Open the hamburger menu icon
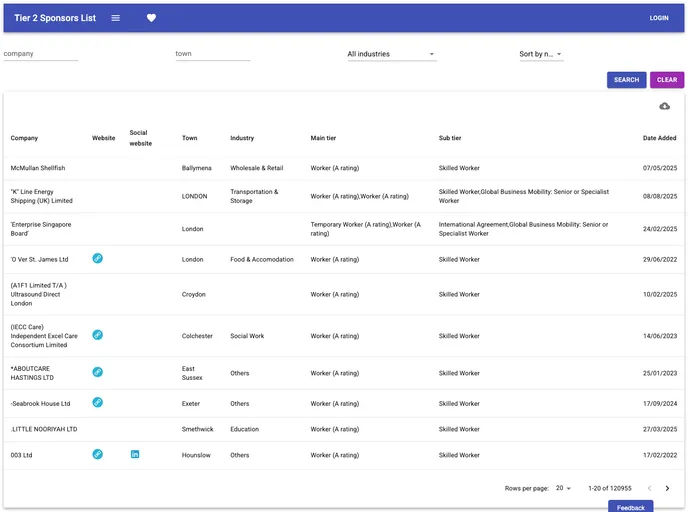The width and height of the screenshot is (688, 512). [x=115, y=18]
